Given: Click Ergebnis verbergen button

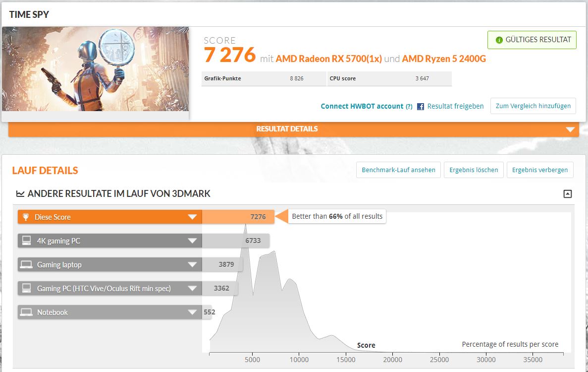Looking at the screenshot, I should [x=539, y=170].
